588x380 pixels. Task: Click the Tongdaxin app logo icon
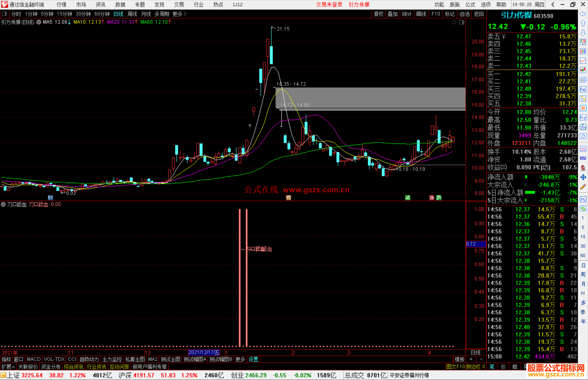(x=4, y=4)
